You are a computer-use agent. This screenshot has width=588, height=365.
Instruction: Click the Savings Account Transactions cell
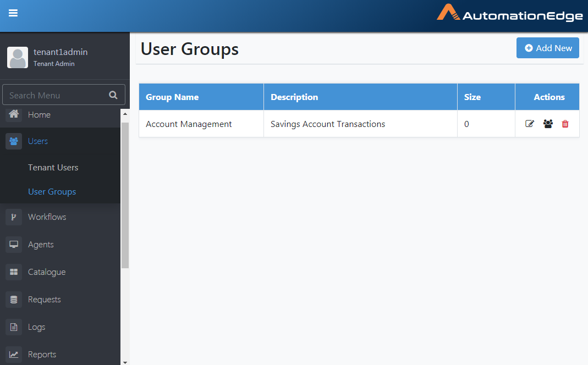360,124
